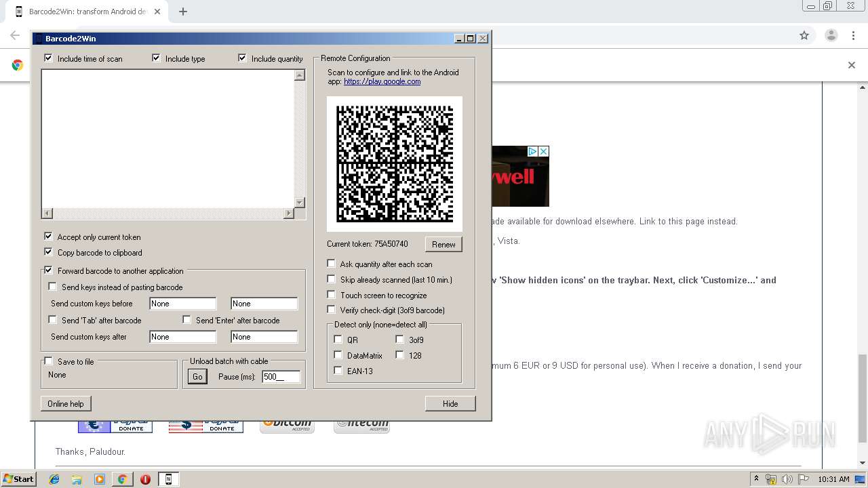
Task: Close the Honeywell advertisement
Action: (x=544, y=152)
